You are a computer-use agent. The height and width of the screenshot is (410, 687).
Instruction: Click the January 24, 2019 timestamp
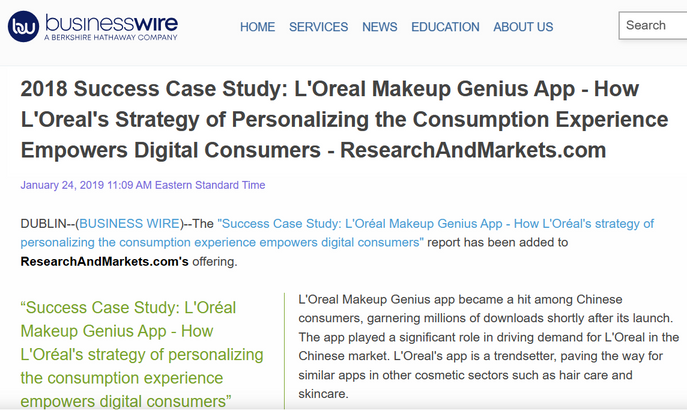click(x=142, y=185)
